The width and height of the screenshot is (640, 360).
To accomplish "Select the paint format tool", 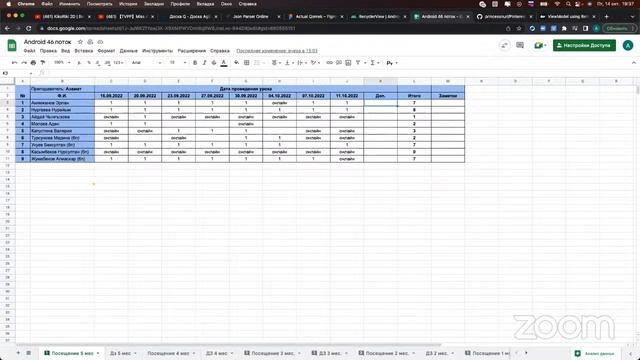I will (x=42, y=63).
